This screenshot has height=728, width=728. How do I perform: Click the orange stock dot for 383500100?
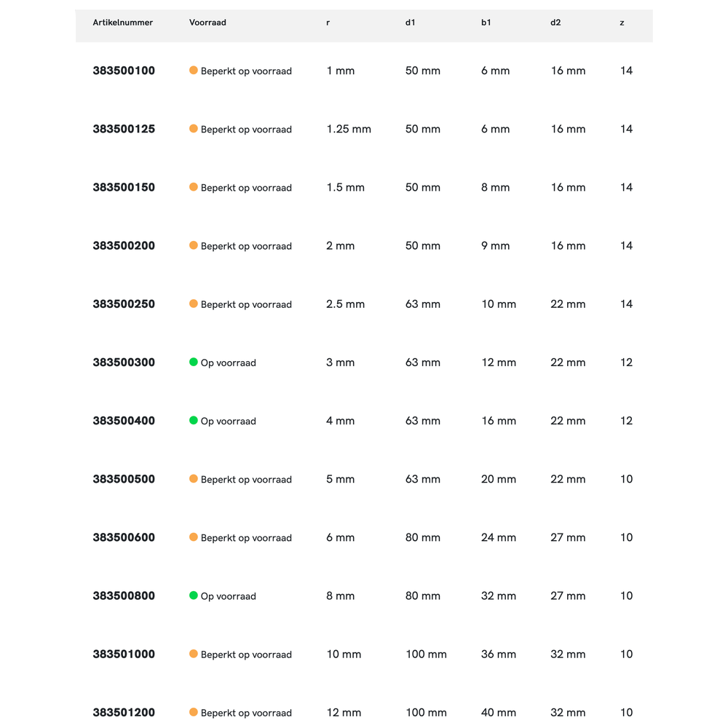point(194,71)
